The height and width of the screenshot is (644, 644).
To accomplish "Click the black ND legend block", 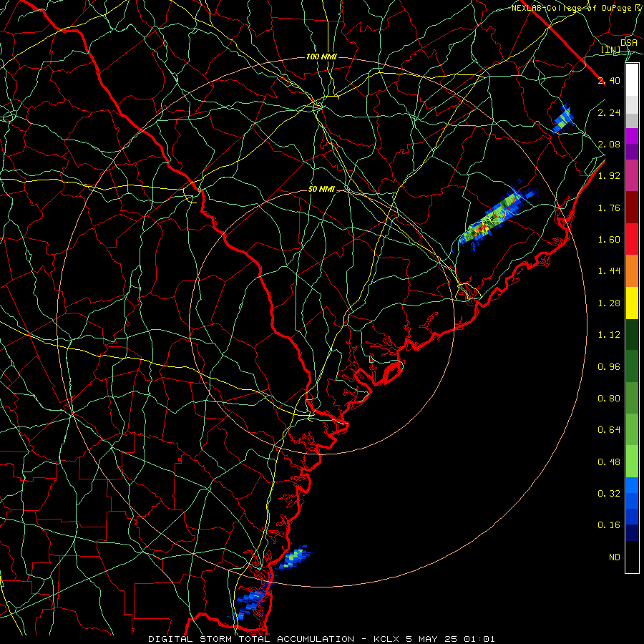I will (x=632, y=557).
